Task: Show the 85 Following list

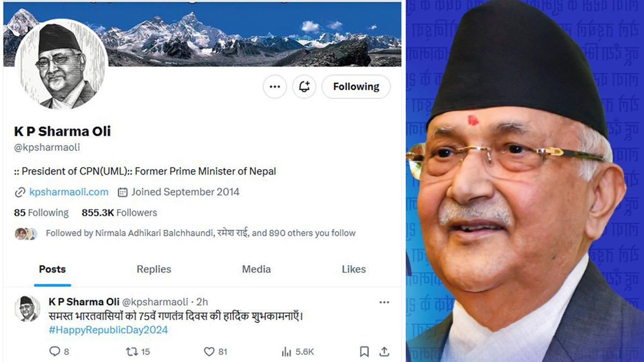Action: [41, 213]
